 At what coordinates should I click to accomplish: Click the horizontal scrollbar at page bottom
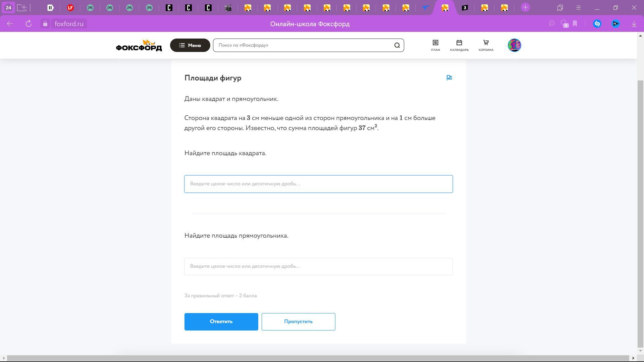coord(318,358)
